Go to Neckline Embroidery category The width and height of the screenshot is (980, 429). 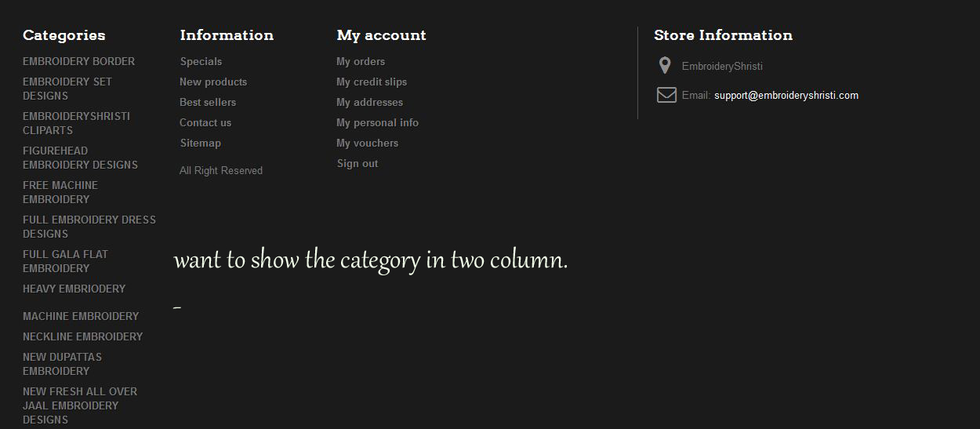coord(82,336)
